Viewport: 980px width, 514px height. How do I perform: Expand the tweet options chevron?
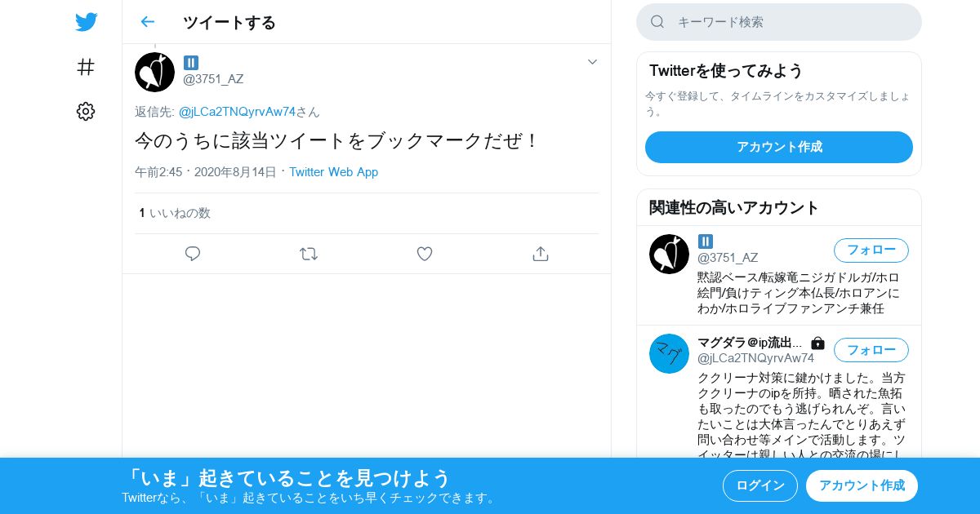click(x=593, y=62)
